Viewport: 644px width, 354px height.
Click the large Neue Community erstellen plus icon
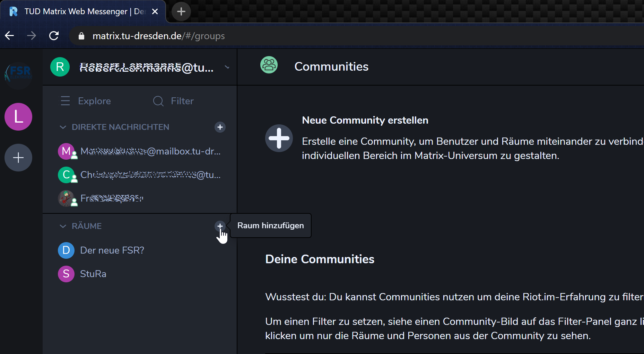point(279,138)
